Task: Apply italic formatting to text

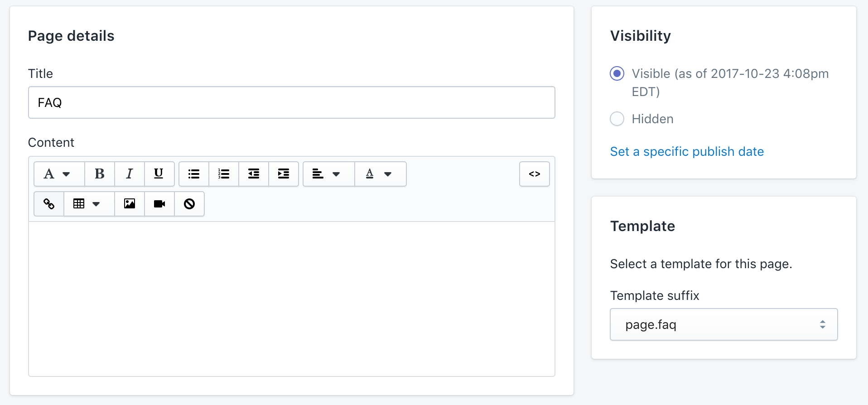Action: tap(130, 174)
